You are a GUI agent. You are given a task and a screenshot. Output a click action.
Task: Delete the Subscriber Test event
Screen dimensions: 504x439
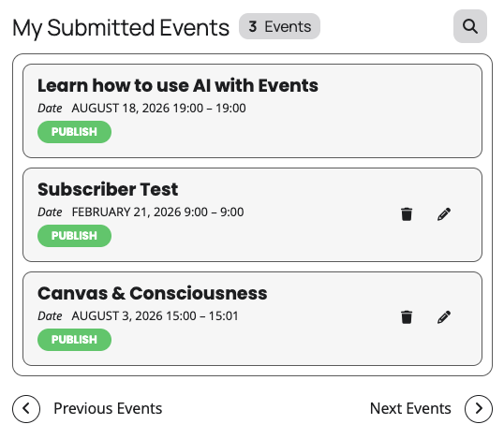[x=407, y=214]
